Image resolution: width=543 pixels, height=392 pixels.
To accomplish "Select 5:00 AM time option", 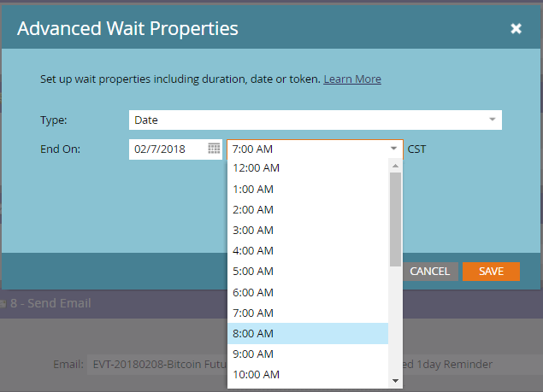I will pos(308,272).
